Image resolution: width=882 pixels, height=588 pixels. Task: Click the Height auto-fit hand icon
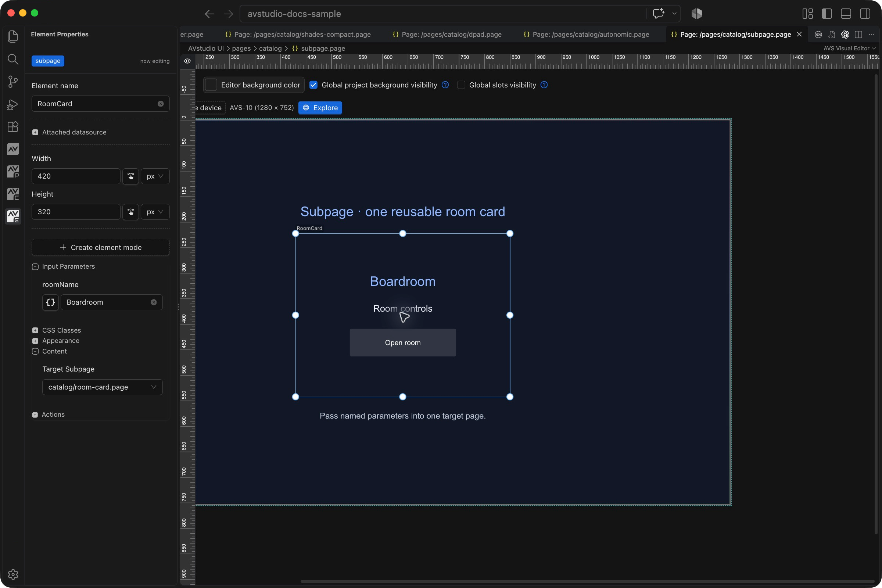tap(130, 212)
